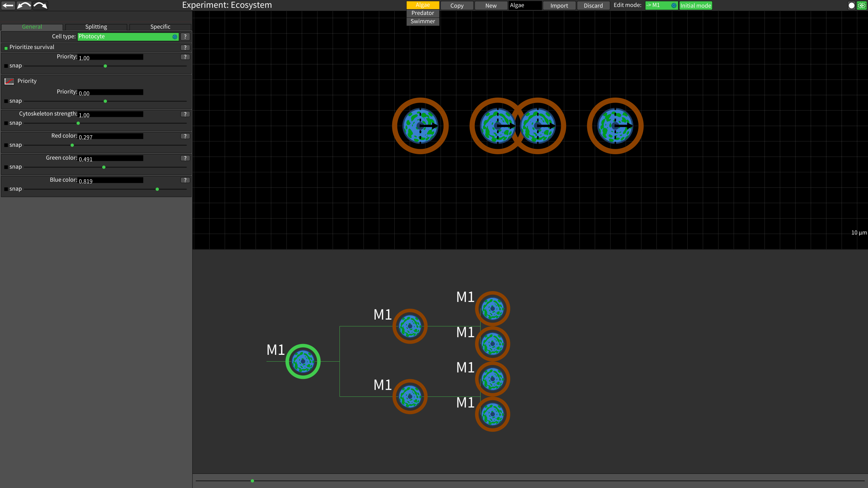The image size is (868, 488).
Task: Enable snap for Red color slider
Action: pos(6,145)
